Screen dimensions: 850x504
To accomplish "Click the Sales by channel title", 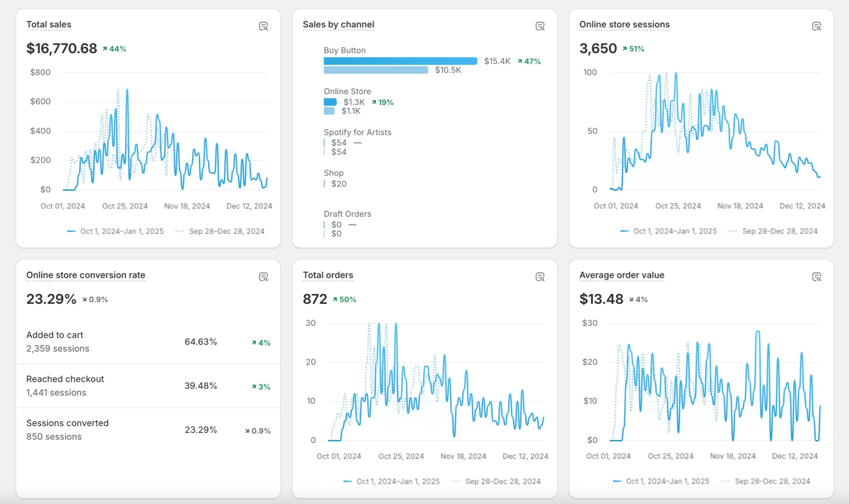I will [338, 24].
